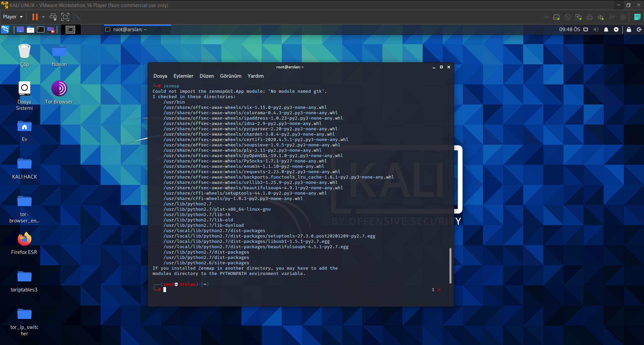Close the root@arslan terminal window

tap(449, 67)
